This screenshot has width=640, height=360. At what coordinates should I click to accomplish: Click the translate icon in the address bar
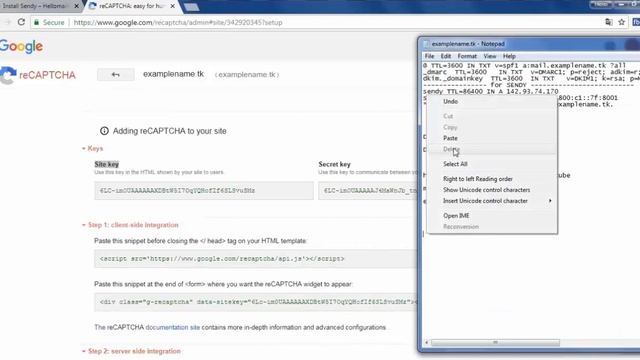point(609,22)
